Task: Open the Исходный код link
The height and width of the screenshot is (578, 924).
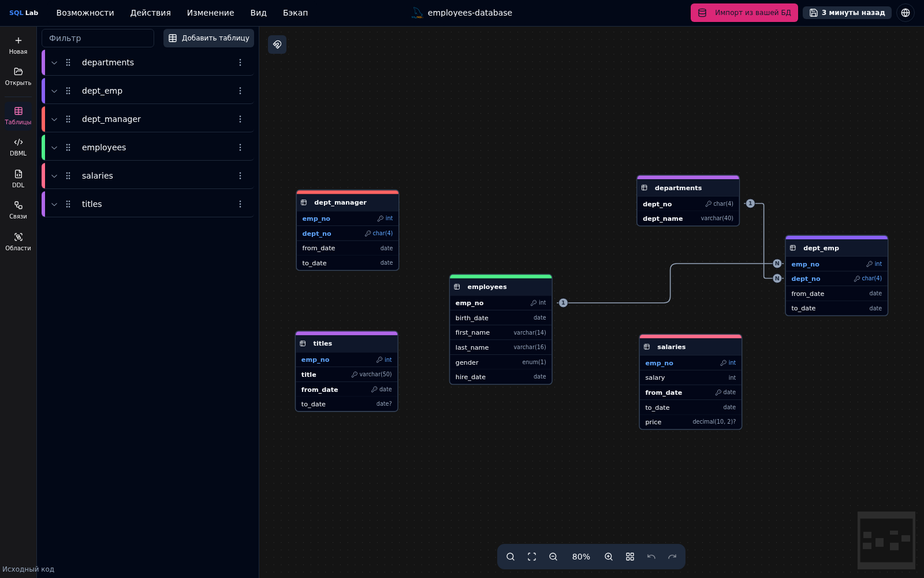Action: (x=28, y=569)
